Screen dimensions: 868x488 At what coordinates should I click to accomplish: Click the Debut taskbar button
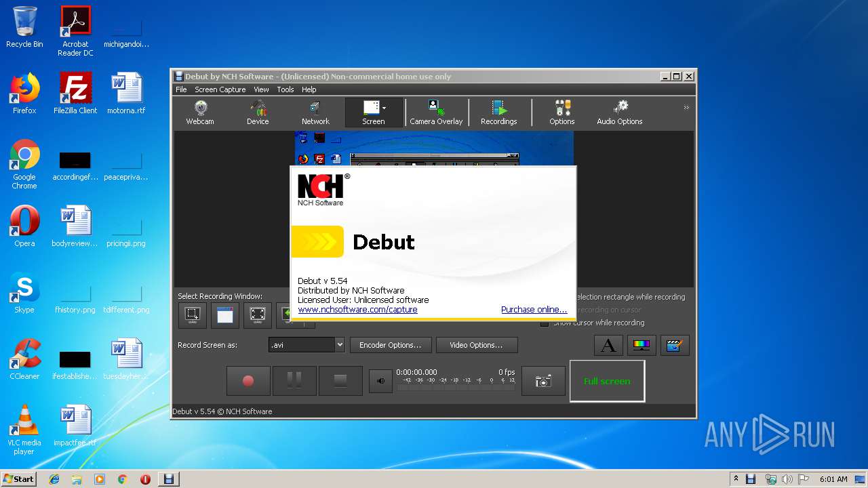(x=169, y=479)
